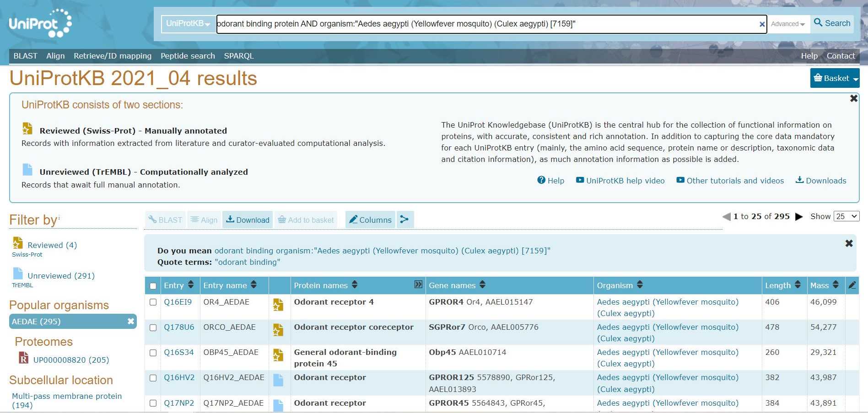Image resolution: width=868 pixels, height=413 pixels.
Task: Open the Basket dropdown
Action: [x=835, y=78]
